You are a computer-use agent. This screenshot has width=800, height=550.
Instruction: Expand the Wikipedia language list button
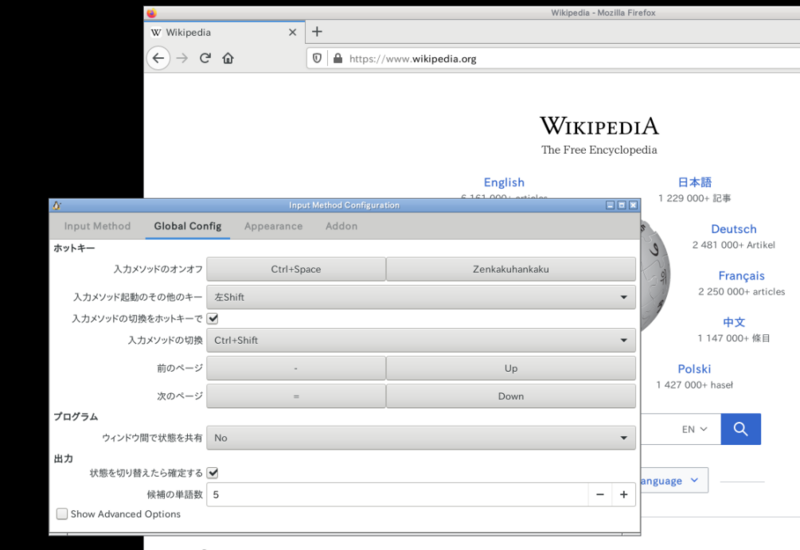tap(674, 481)
